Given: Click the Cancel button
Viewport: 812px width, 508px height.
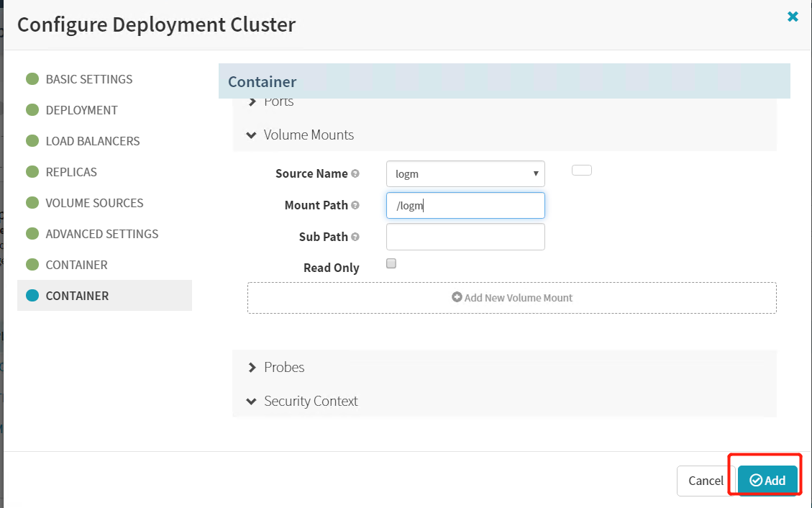Looking at the screenshot, I should (x=706, y=481).
